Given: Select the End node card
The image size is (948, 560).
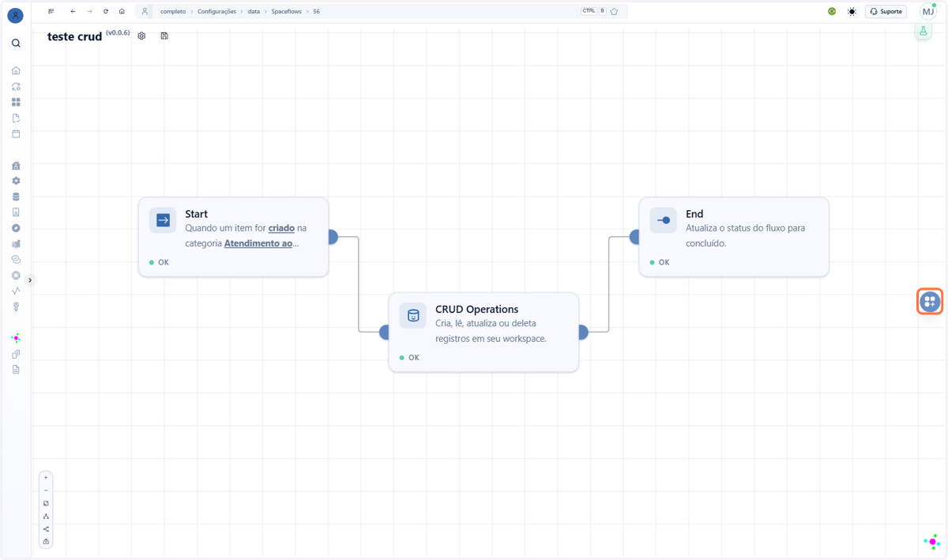Looking at the screenshot, I should 734,237.
